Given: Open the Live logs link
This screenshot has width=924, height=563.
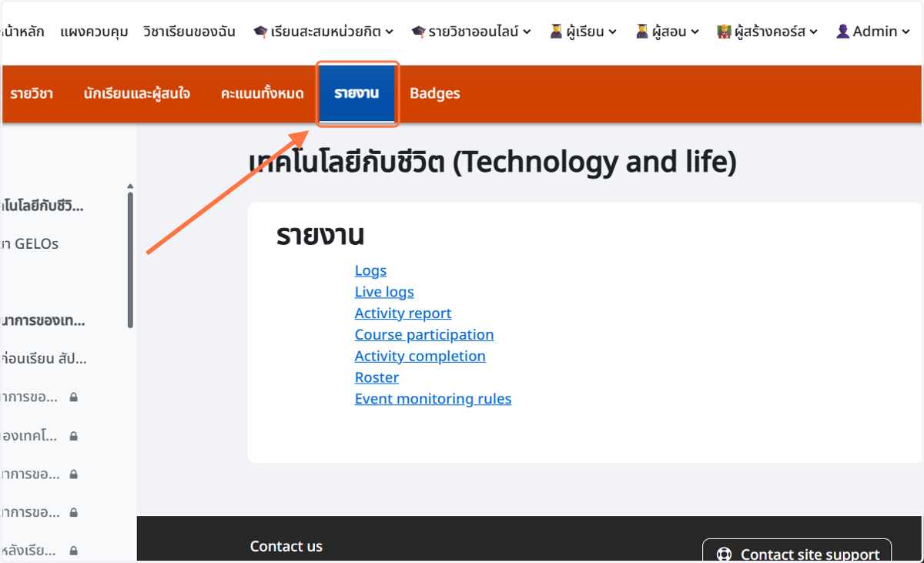Looking at the screenshot, I should (x=384, y=292).
